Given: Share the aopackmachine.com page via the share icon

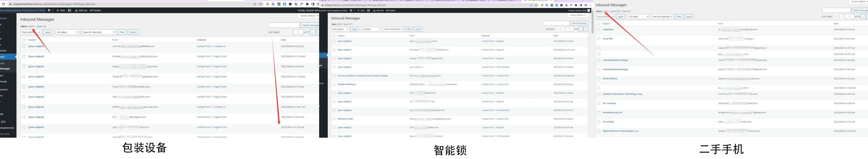Looking at the screenshot, I should click(255, 4).
